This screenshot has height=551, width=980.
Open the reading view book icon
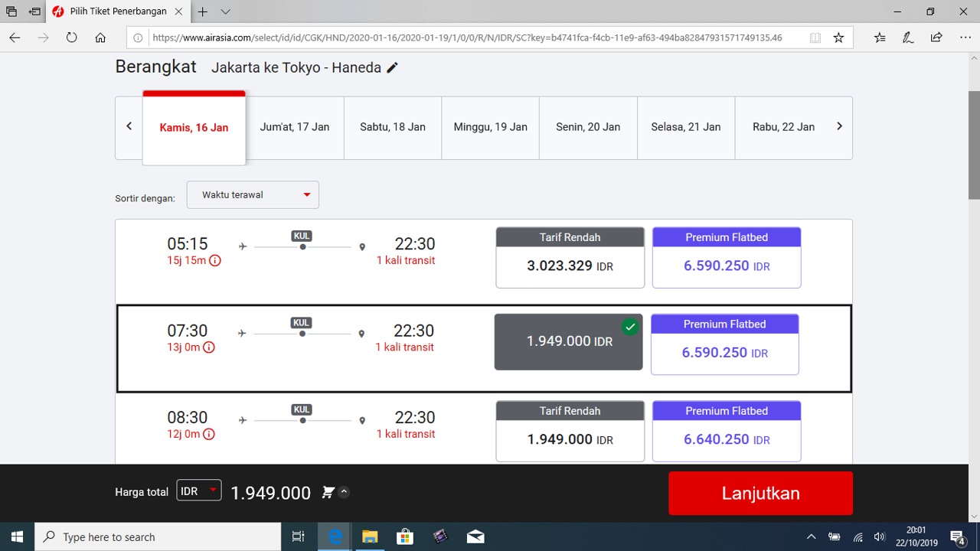click(x=815, y=37)
